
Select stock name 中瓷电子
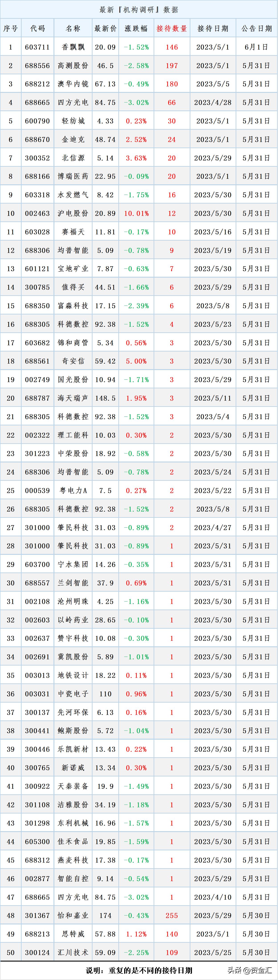tap(73, 694)
